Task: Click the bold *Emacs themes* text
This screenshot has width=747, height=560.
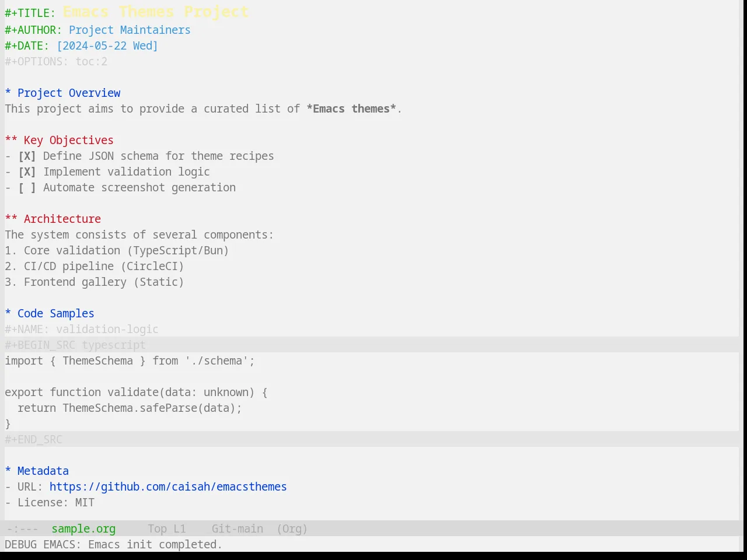Action: (x=351, y=108)
